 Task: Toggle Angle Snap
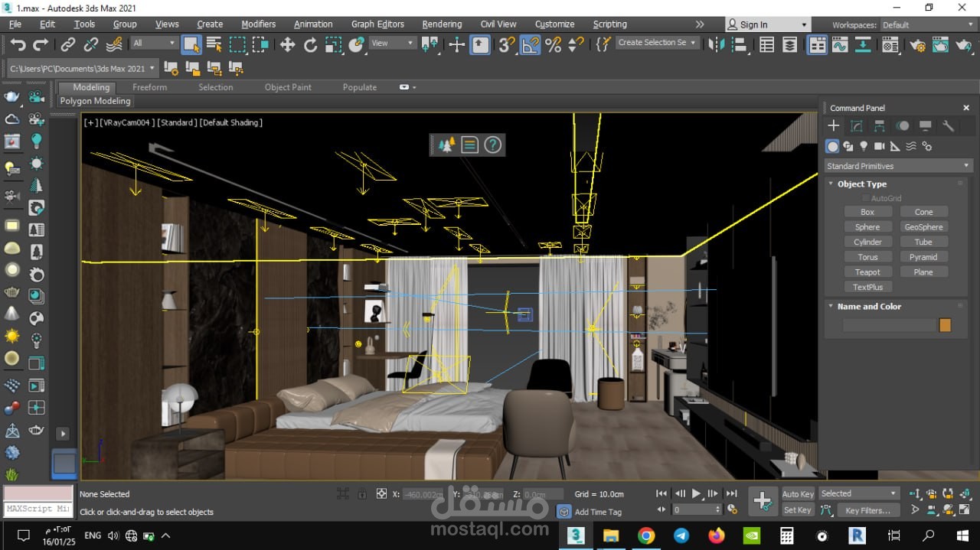pos(531,44)
